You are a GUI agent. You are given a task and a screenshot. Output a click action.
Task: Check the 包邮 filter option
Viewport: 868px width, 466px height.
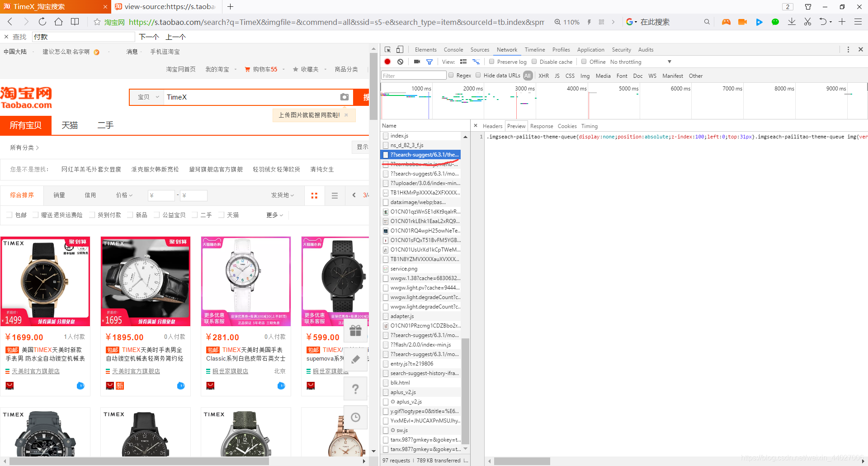(9, 215)
